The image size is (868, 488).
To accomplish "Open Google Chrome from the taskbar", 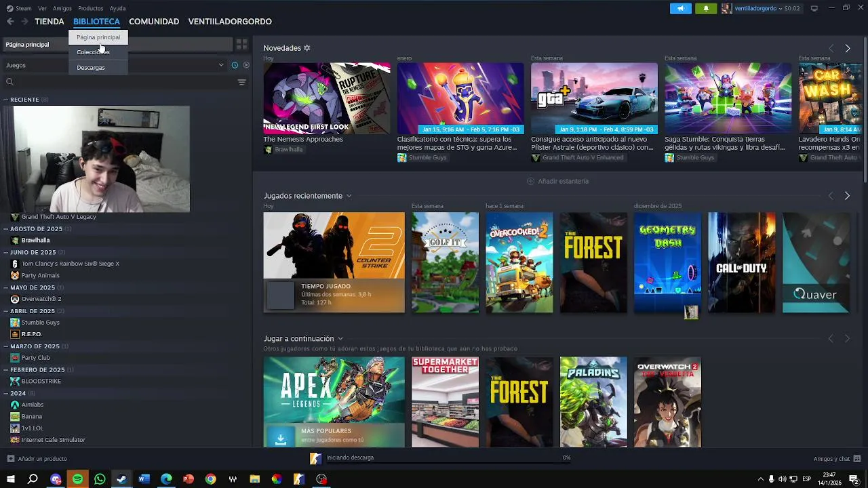I will 210,479.
